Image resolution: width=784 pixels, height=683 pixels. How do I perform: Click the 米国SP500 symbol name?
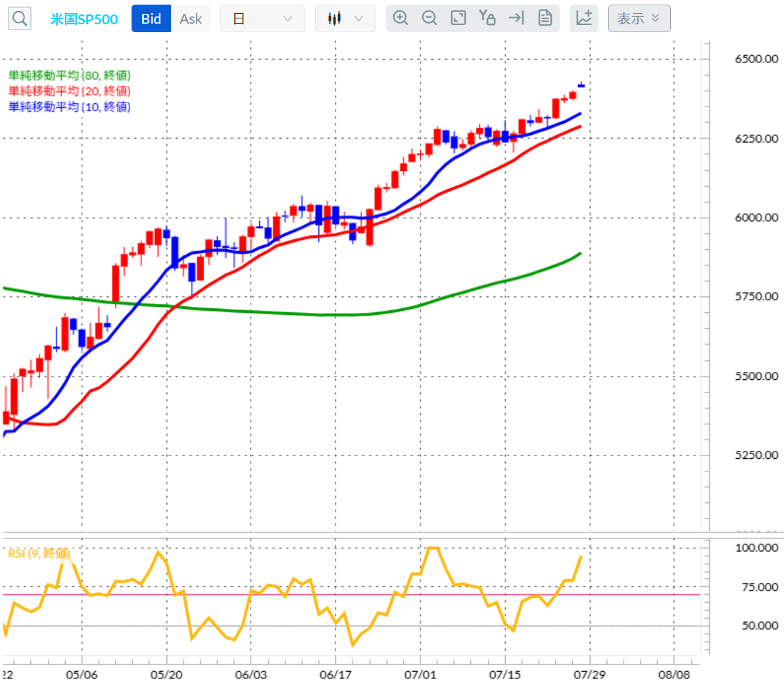(x=84, y=19)
